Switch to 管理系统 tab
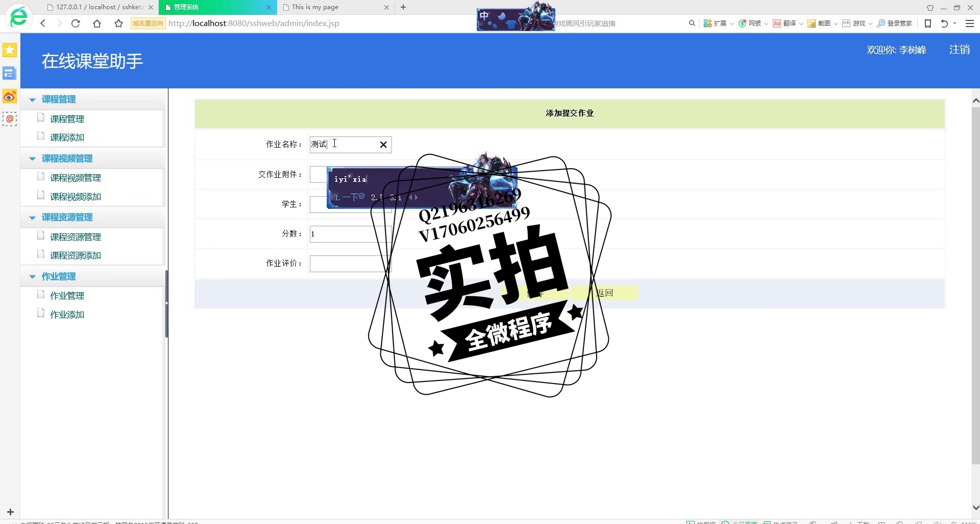Image resolution: width=980 pixels, height=524 pixels. 217,7
